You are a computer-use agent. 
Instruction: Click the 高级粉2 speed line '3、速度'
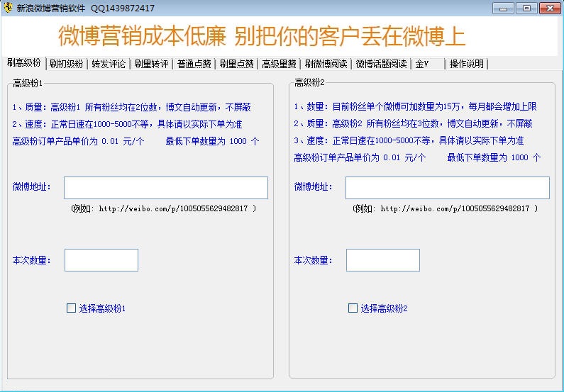[x=409, y=141]
